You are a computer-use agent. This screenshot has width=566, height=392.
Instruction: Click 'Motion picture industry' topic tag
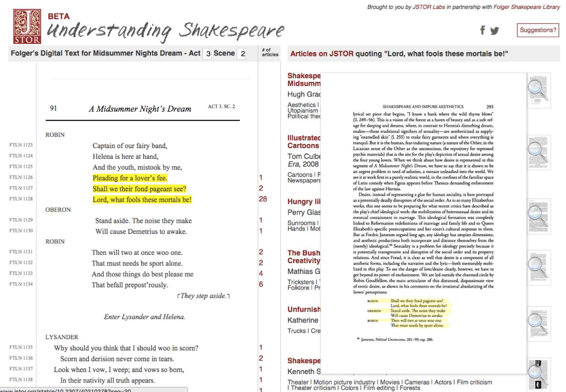[x=344, y=382]
